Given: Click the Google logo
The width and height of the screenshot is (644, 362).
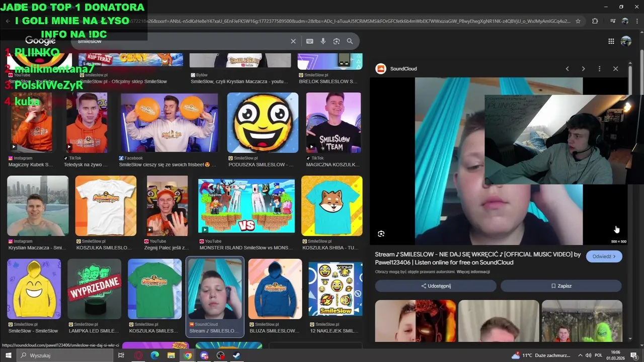Looking at the screenshot, I should [x=40, y=41].
